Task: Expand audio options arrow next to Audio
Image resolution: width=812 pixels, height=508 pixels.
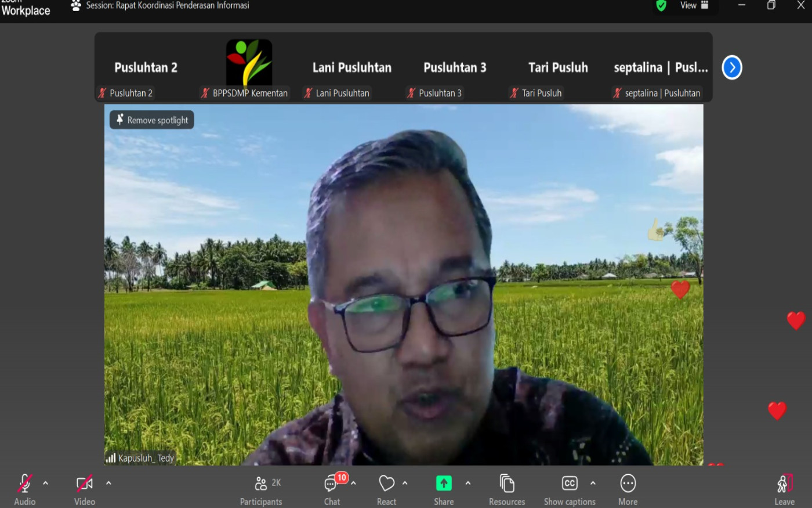Action: coord(46,483)
